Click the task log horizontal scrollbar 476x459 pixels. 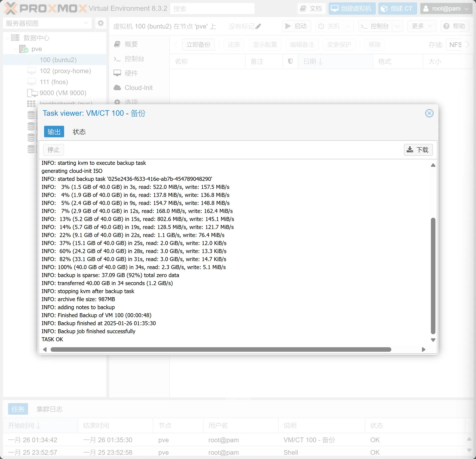(x=220, y=350)
